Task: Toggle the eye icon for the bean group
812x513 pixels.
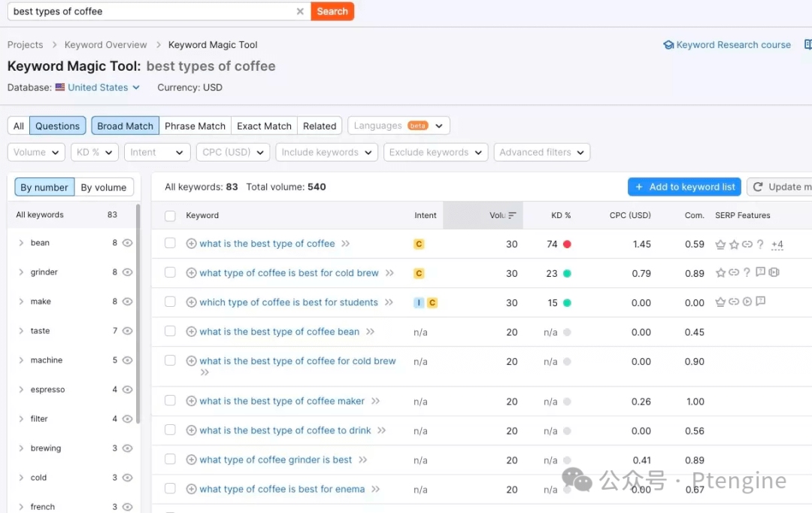Action: pos(127,243)
